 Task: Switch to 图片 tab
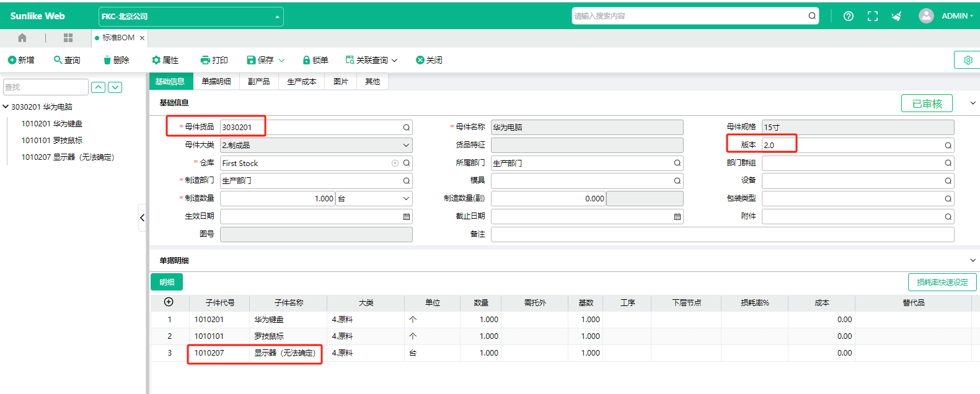point(341,81)
